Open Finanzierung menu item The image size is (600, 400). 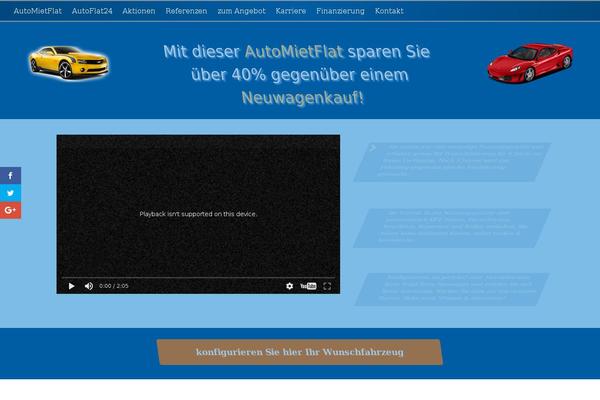tap(341, 11)
